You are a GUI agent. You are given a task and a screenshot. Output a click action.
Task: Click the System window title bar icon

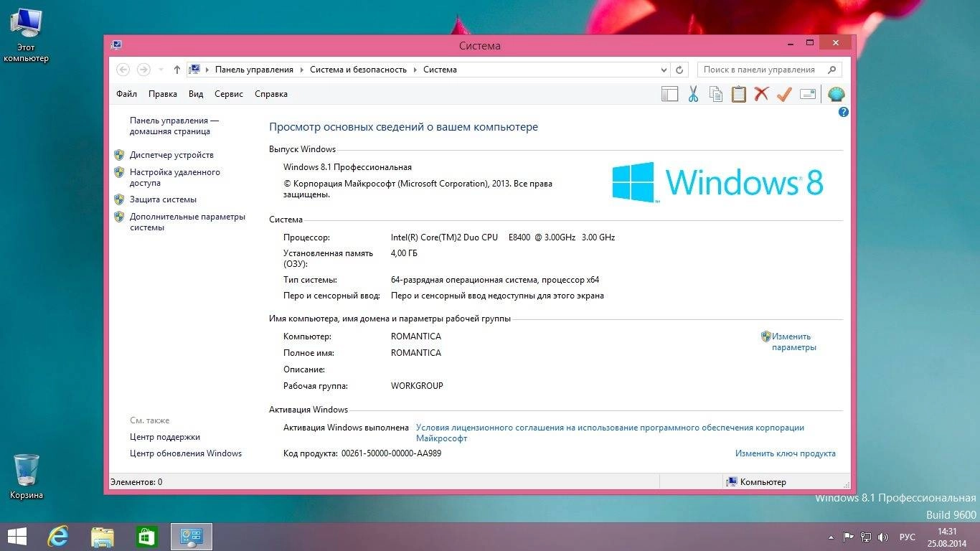pos(116,44)
